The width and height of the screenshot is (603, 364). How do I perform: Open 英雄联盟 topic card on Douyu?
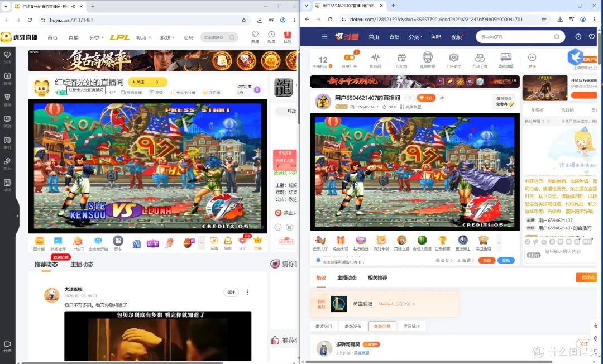pyautogui.click(x=384, y=304)
